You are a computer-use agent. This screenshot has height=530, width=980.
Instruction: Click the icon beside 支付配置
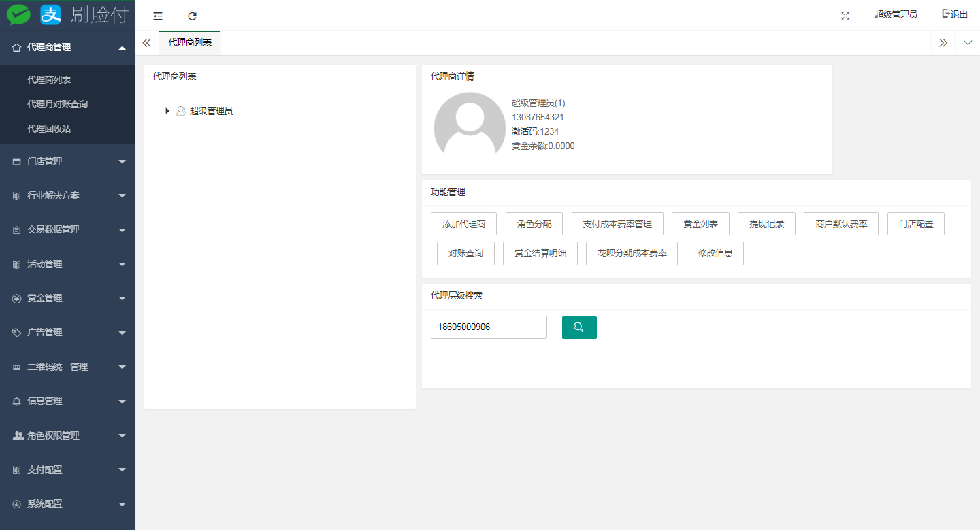[x=17, y=469]
